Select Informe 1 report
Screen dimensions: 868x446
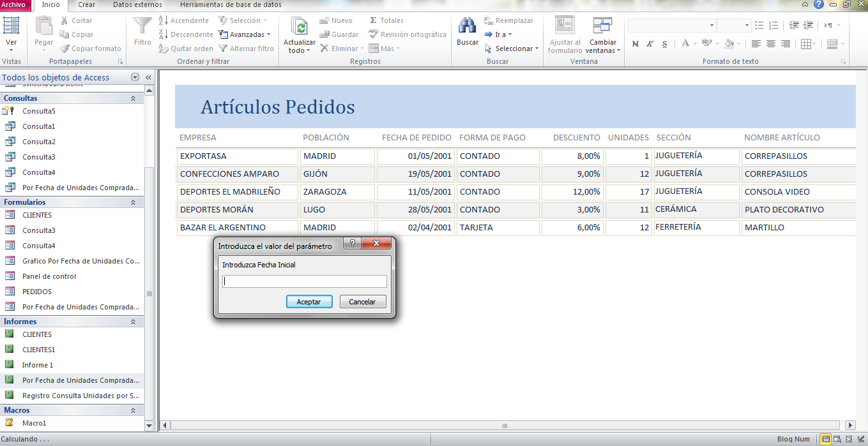pos(72,365)
